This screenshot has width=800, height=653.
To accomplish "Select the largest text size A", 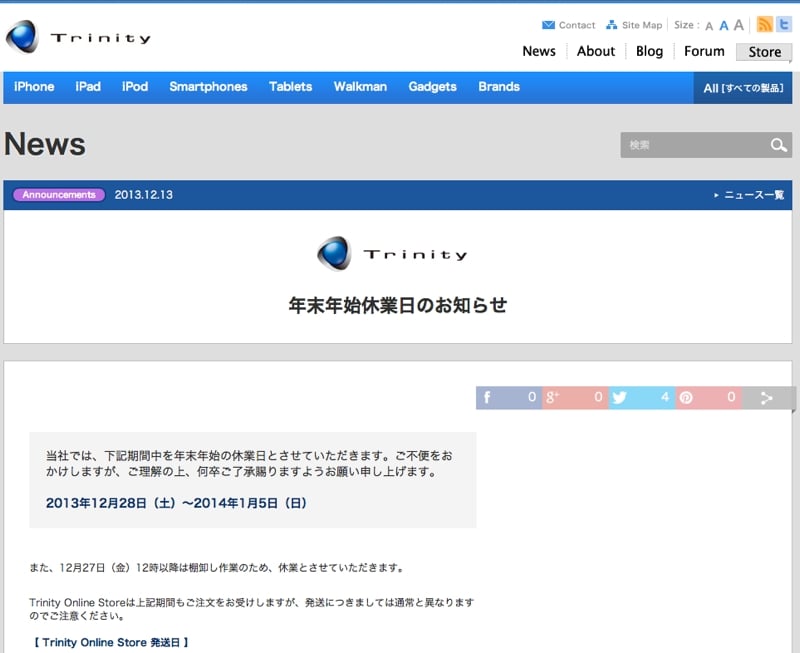I will pyautogui.click(x=739, y=25).
